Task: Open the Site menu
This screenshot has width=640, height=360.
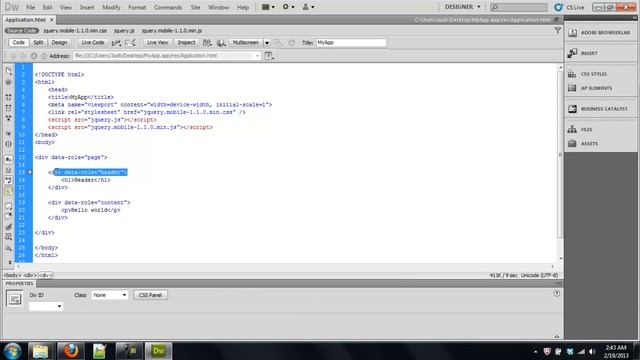Action: [x=195, y=7]
